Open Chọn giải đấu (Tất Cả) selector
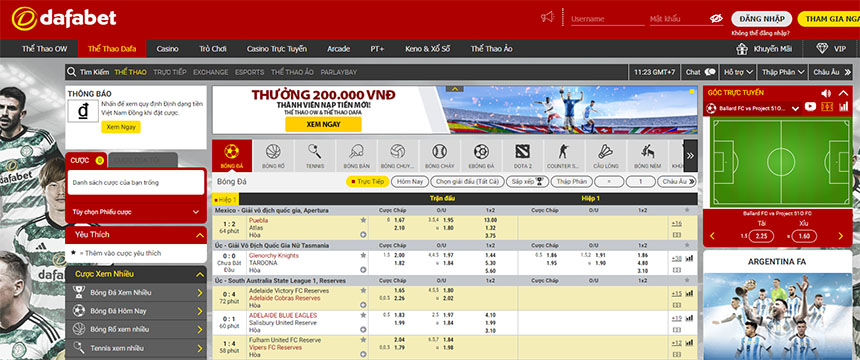860x360 pixels. (466, 182)
